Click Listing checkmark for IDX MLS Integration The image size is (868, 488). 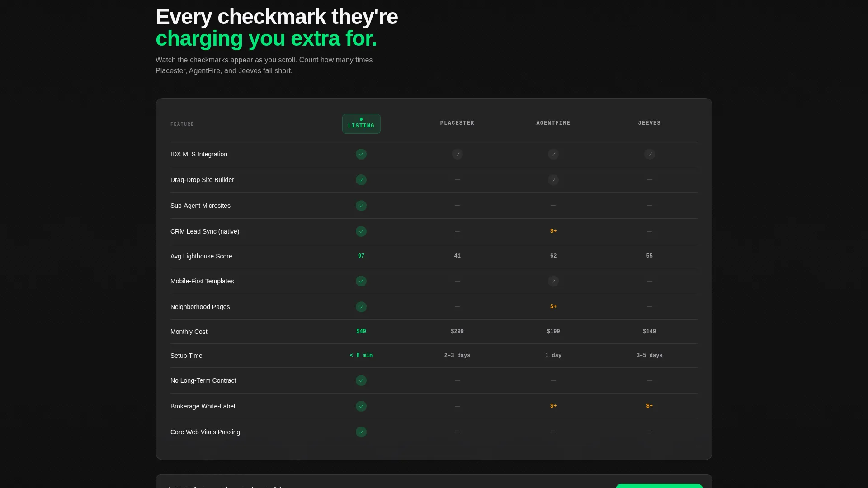361,154
